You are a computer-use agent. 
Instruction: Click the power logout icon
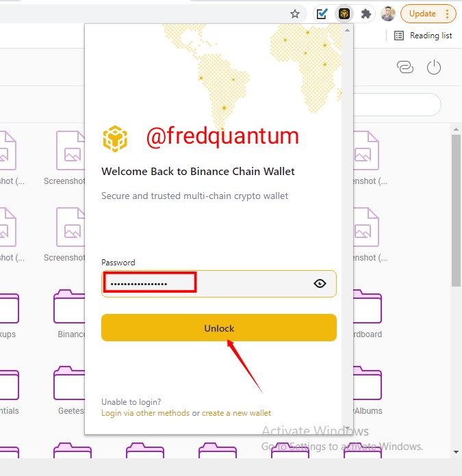(x=434, y=67)
